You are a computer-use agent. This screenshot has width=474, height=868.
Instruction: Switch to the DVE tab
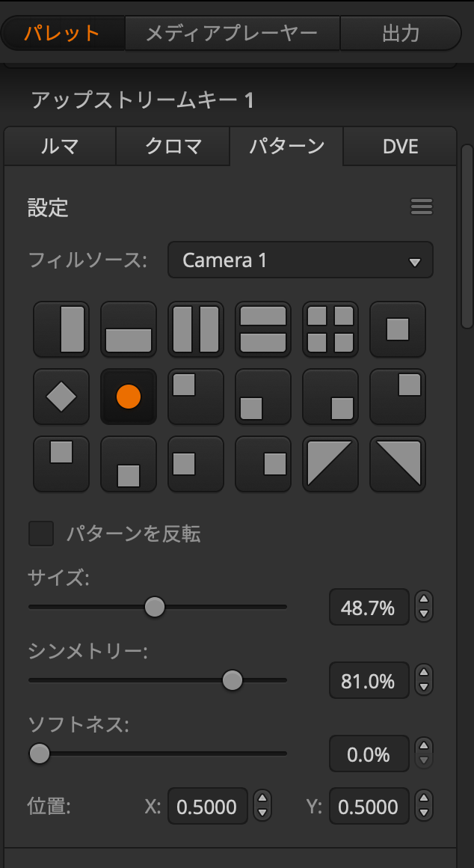[x=399, y=147]
